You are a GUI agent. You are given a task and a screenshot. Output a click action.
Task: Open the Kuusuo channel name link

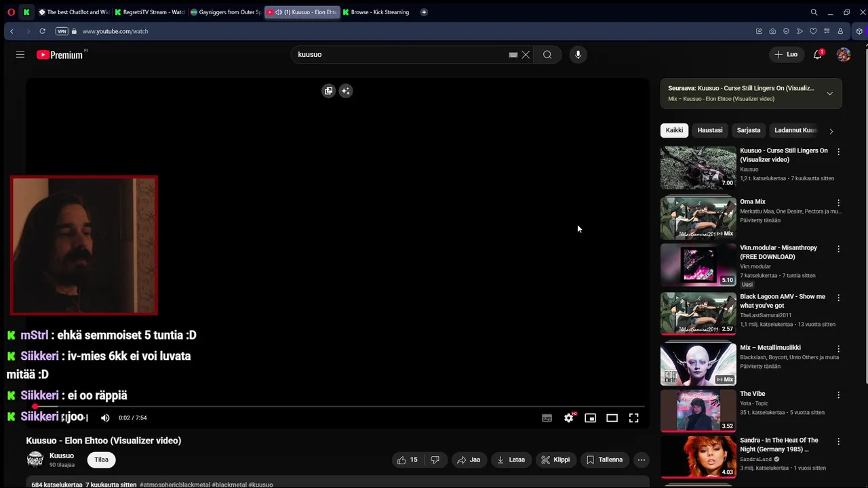tap(62, 455)
